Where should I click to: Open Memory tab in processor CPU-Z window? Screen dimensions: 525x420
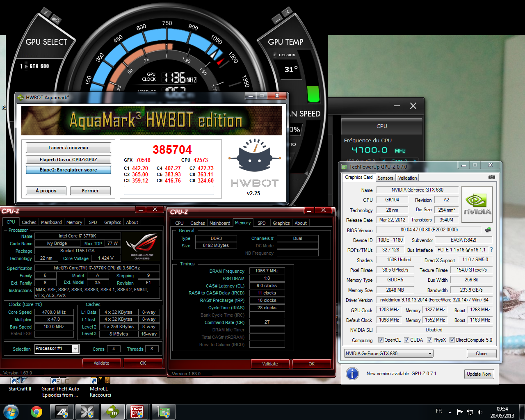click(x=74, y=222)
